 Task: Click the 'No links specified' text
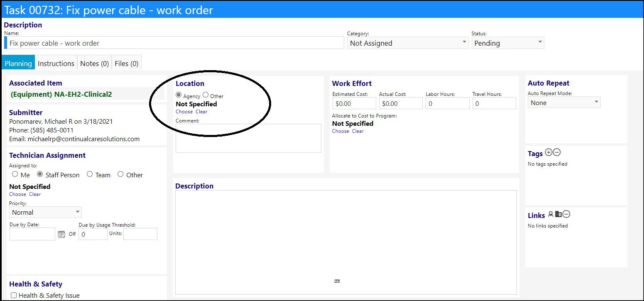[x=548, y=226]
